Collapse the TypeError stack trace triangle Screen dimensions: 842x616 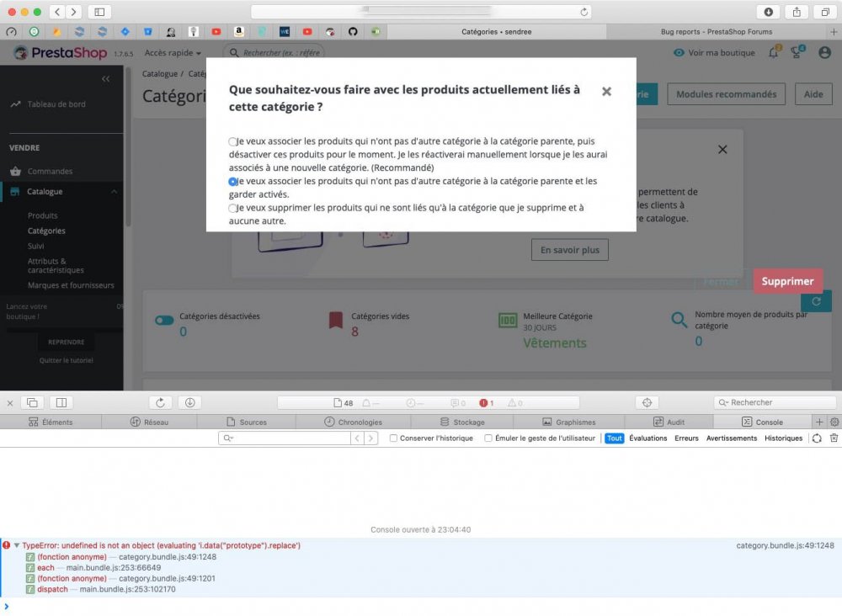tap(17, 545)
